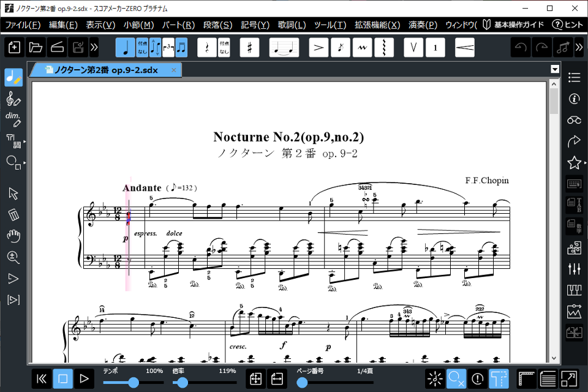Viewport: 588px width, 392px height.
Task: Open the document tab list dropdown
Action: point(555,70)
